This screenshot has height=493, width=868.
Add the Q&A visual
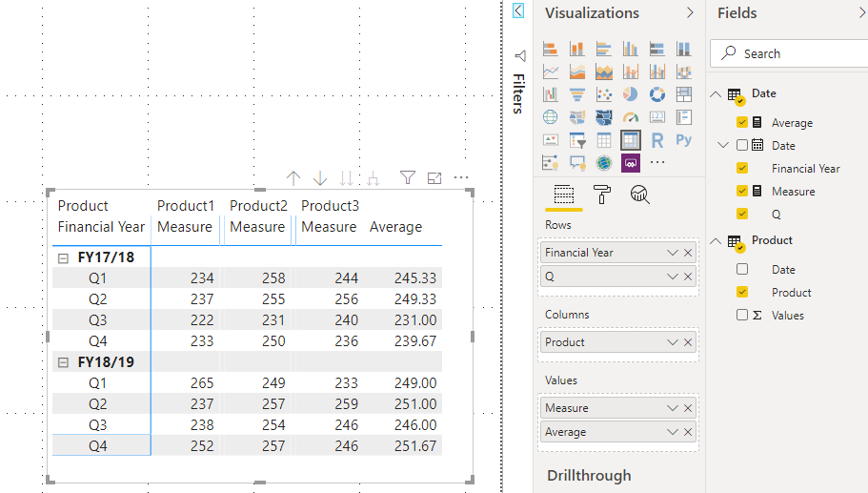click(576, 163)
